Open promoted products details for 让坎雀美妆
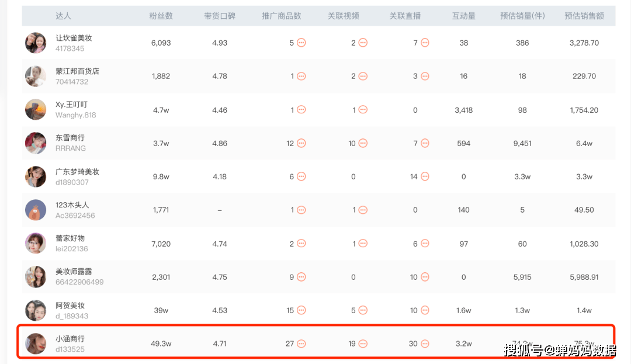631x364 pixels. pos(301,43)
